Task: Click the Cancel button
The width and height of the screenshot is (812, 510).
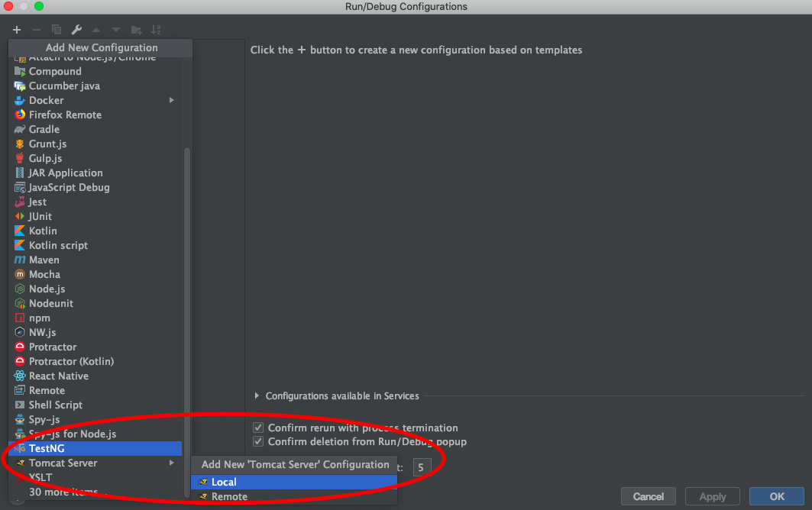Action: [649, 496]
